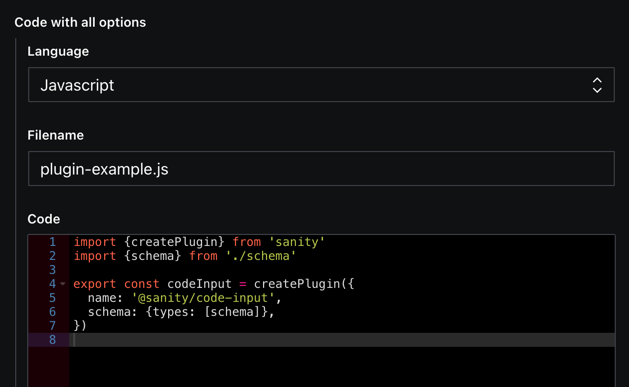Place cursor in 'sanity' string on line 1
This screenshot has width=629, height=387.
[296, 242]
